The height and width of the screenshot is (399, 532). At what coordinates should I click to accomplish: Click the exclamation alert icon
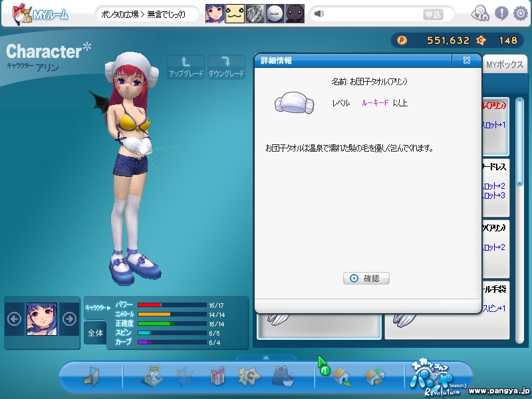tap(501, 13)
